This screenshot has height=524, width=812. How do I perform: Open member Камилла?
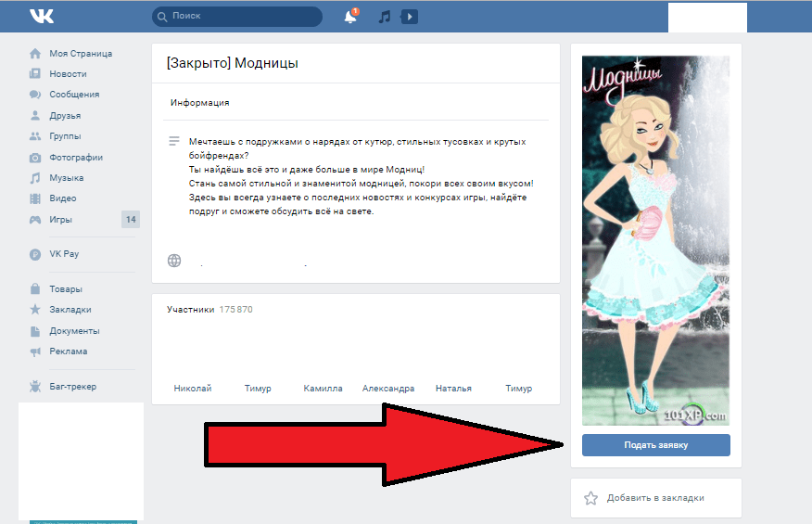pyautogui.click(x=323, y=389)
